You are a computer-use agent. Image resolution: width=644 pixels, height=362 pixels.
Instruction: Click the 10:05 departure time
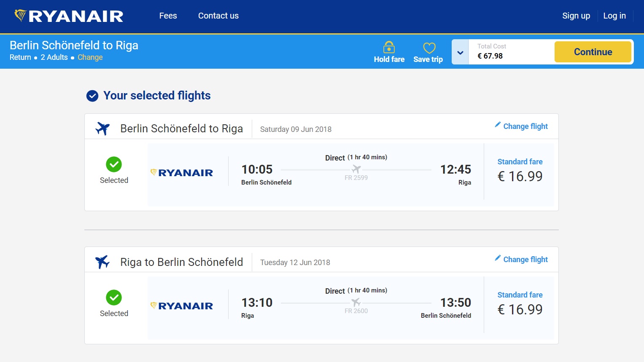pyautogui.click(x=257, y=169)
